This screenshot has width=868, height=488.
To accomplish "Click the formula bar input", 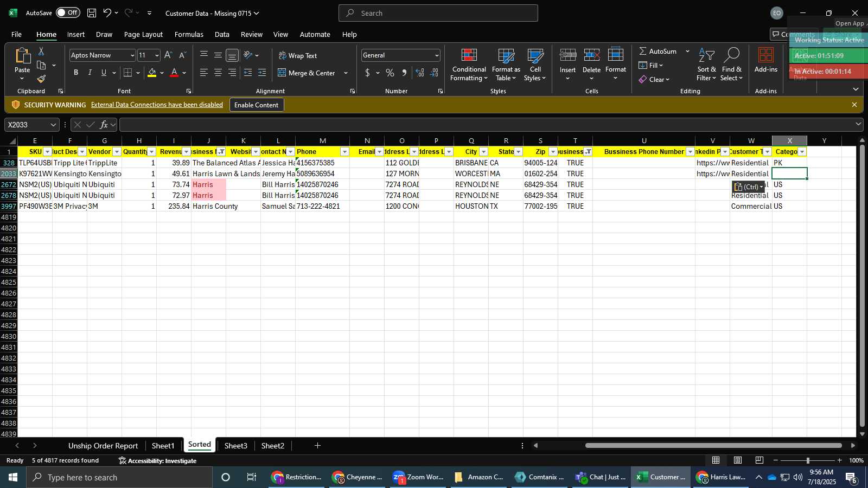I will 488,125.
